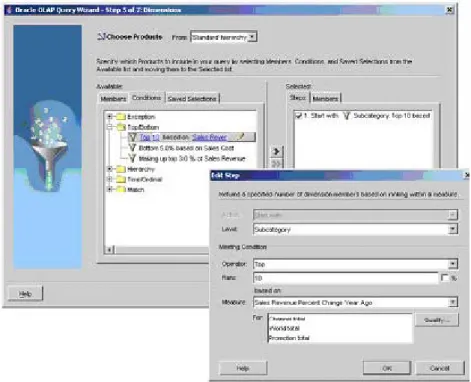
Task: Switch to the Selected Members tab
Action: tap(325, 99)
